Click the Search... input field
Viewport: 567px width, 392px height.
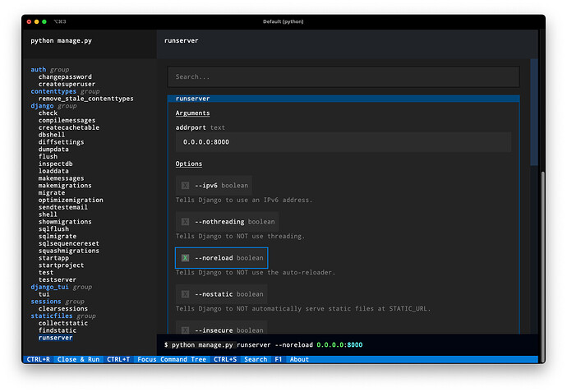[x=343, y=76]
